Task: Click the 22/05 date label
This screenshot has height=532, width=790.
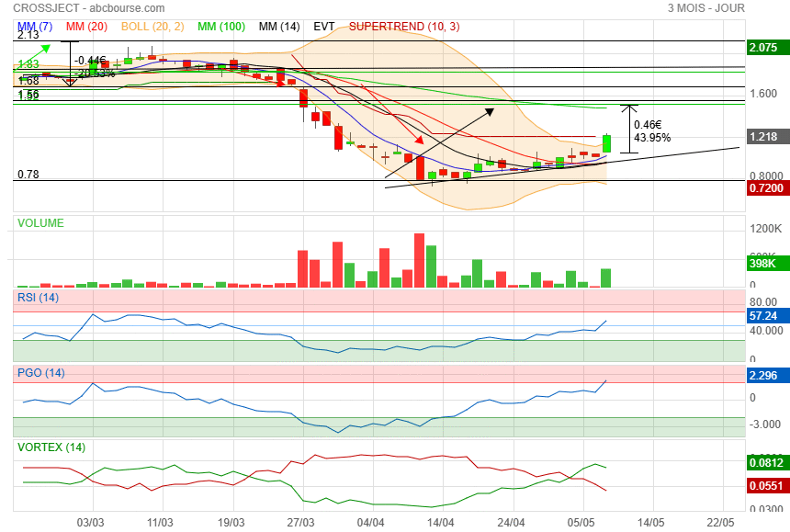Action: pos(720,523)
